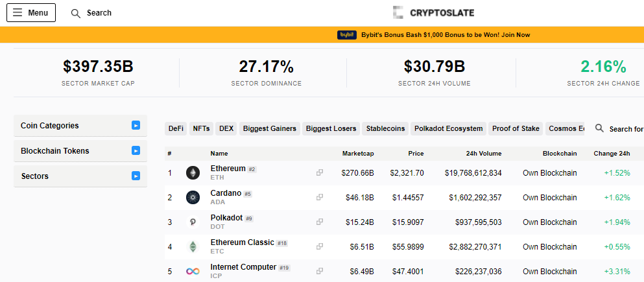Click the 27.17% sector dominance figure
Viewport: 644px width, 282px height.
coord(267,67)
